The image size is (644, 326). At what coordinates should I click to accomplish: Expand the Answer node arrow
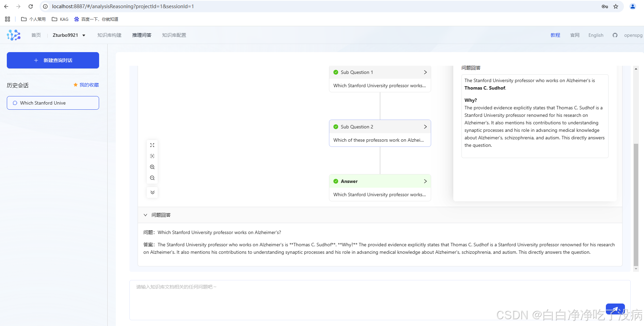pyautogui.click(x=425, y=181)
